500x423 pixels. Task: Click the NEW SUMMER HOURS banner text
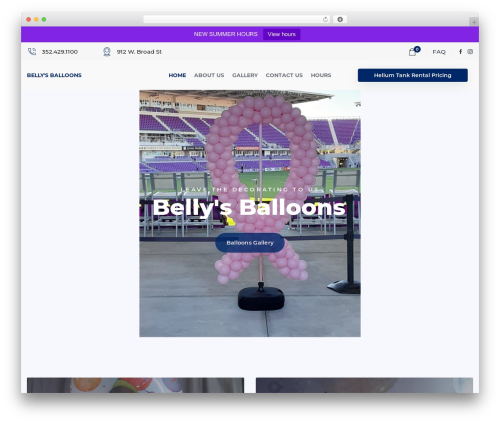point(226,34)
